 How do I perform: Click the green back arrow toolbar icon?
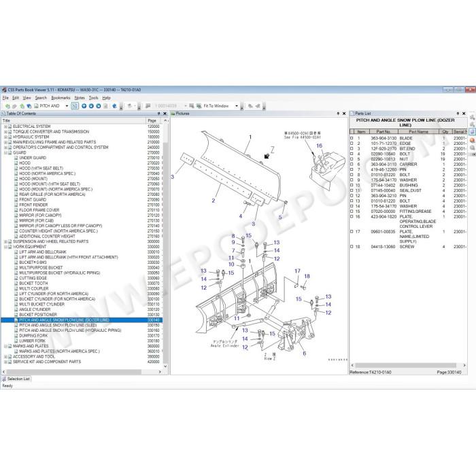7,106
